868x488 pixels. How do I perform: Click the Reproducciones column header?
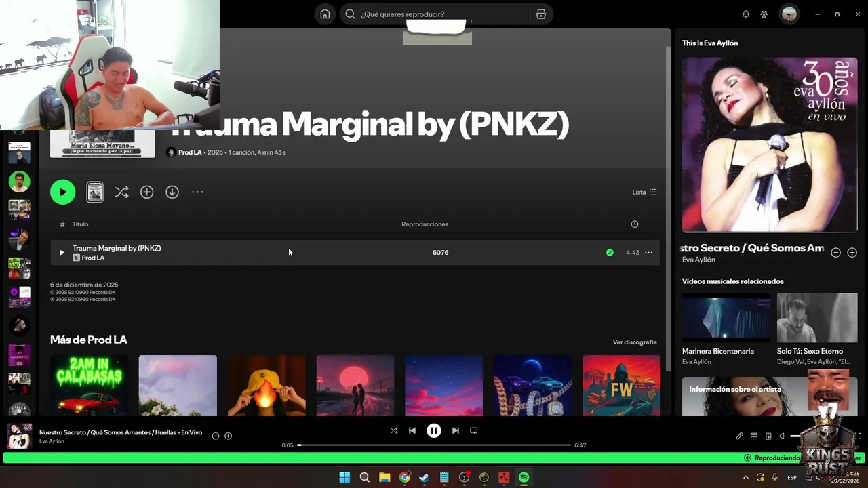pos(425,224)
